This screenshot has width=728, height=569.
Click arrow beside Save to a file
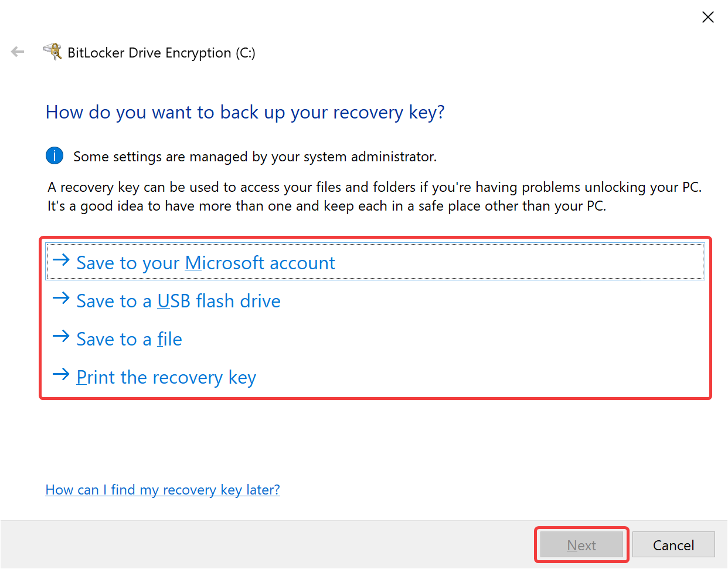(61, 336)
